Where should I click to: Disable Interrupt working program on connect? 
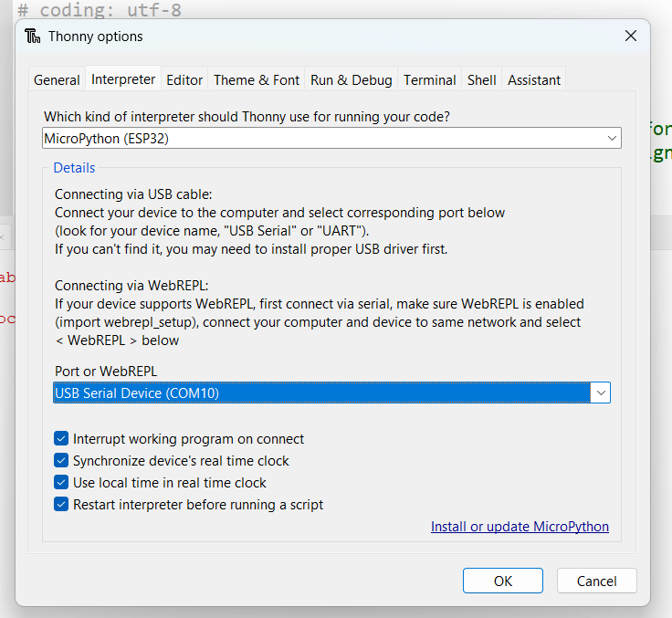62,439
